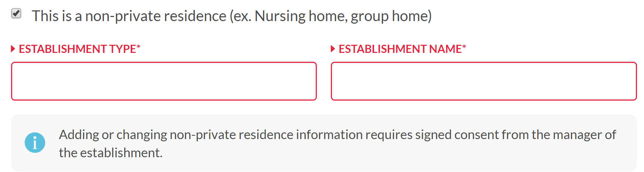The width and height of the screenshot is (644, 172).
Task: Click the Establishment Name label text
Action: point(400,49)
